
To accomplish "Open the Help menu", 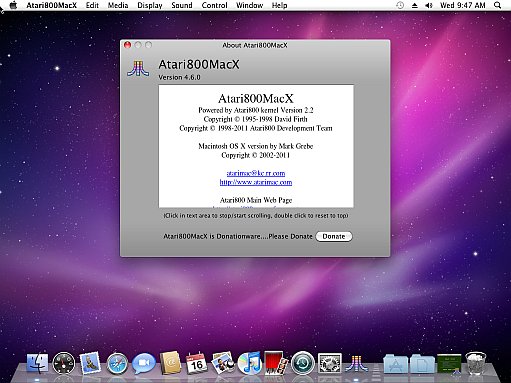I will coord(279,5).
